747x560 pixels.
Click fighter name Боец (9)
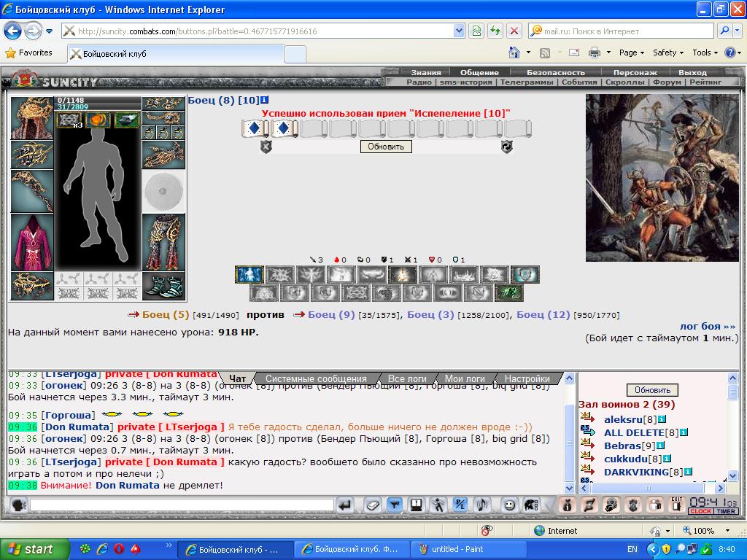click(x=331, y=315)
